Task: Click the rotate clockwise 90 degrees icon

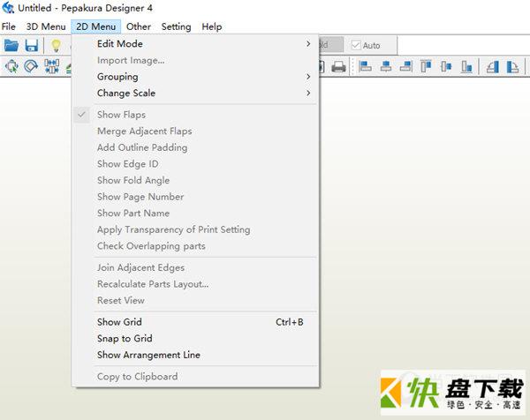Action: pos(512,66)
